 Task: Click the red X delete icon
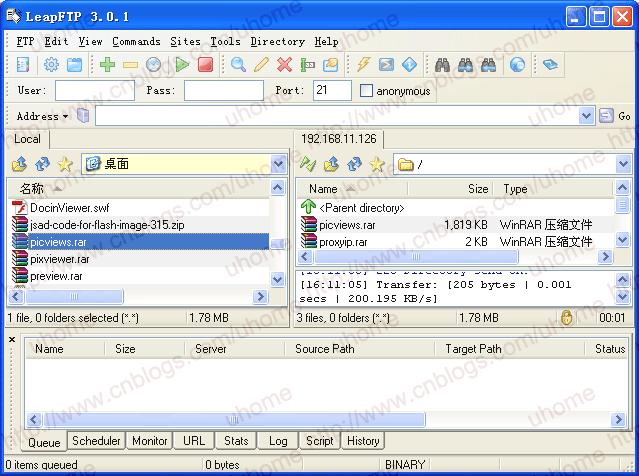coord(284,64)
